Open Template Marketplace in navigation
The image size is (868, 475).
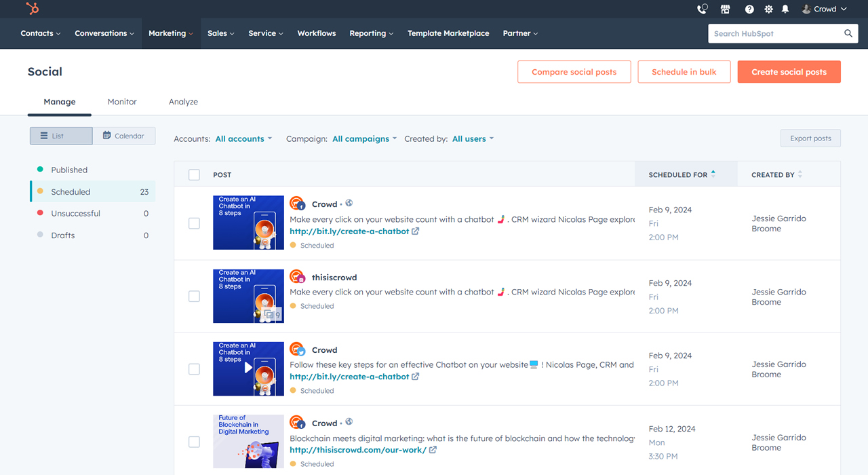(x=448, y=33)
